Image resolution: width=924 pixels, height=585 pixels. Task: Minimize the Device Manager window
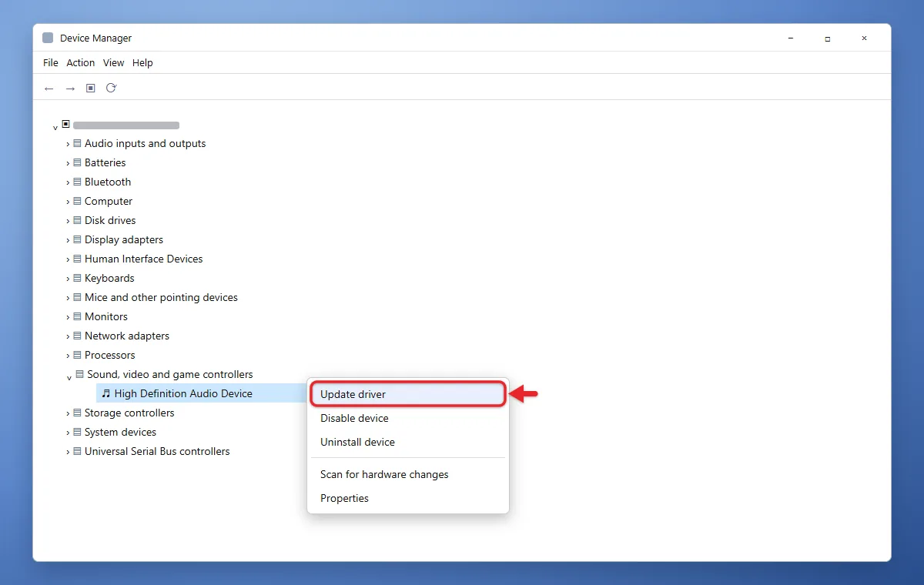click(791, 38)
